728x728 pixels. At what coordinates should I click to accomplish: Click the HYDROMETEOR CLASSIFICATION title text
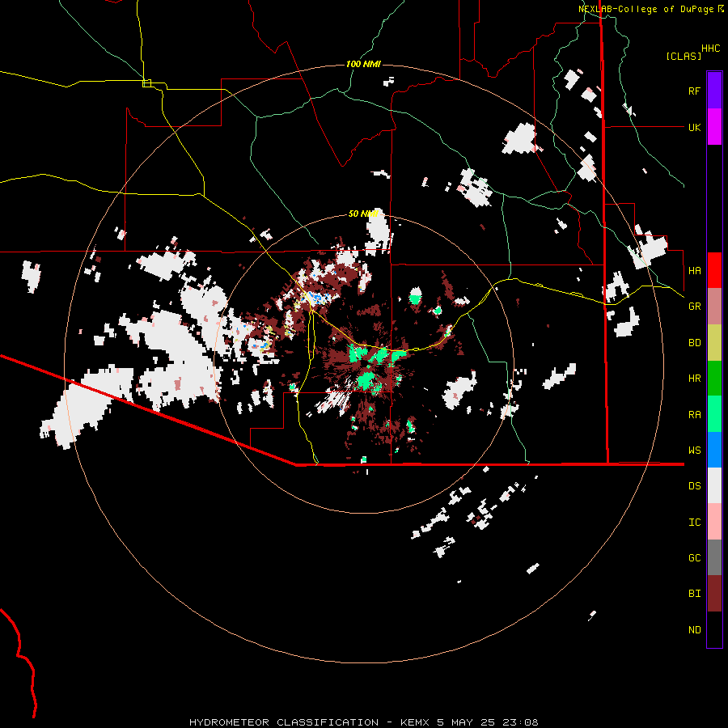click(284, 722)
